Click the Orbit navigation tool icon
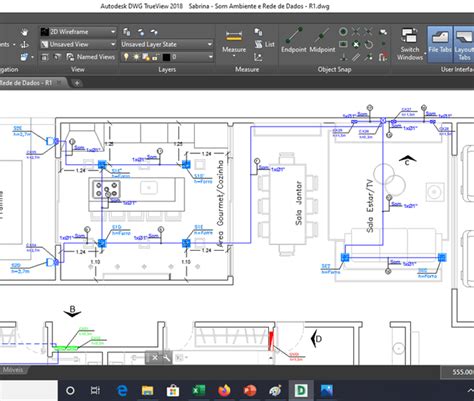The width and height of the screenshot is (474, 401). [24, 44]
